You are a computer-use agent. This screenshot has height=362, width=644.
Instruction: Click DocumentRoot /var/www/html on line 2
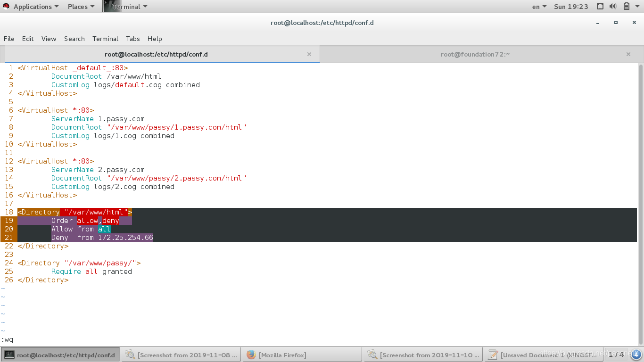106,76
